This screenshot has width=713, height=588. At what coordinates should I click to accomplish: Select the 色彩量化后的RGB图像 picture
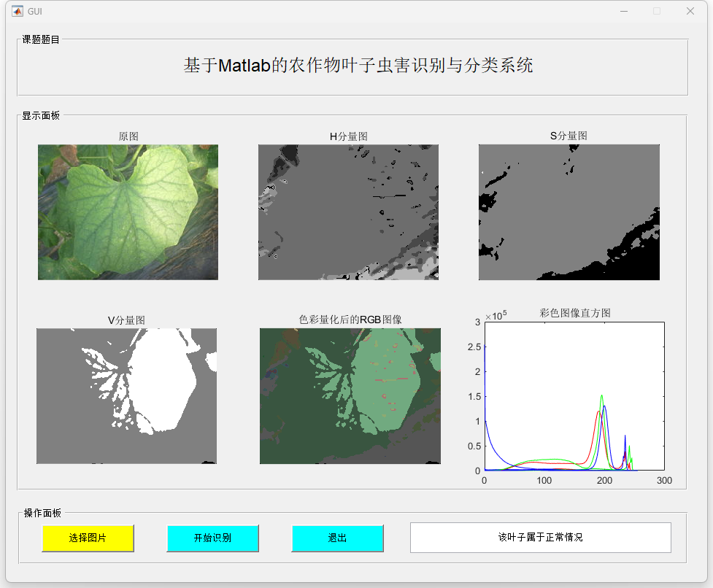click(350, 396)
